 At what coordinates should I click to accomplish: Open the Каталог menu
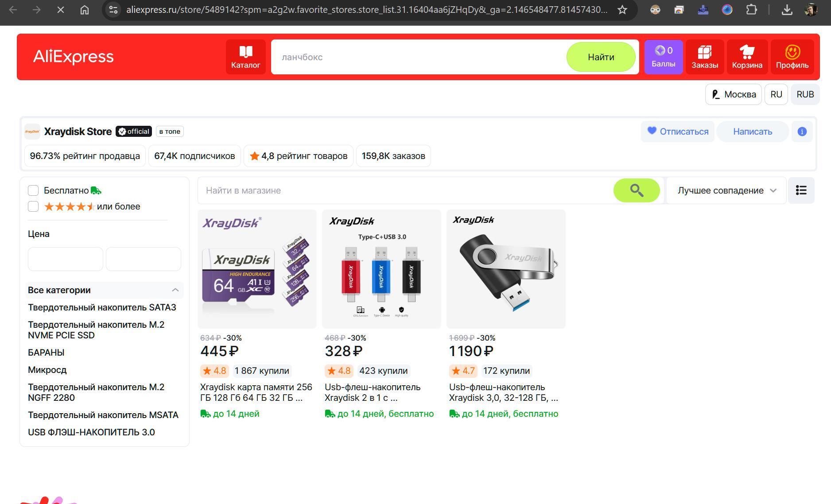(245, 57)
